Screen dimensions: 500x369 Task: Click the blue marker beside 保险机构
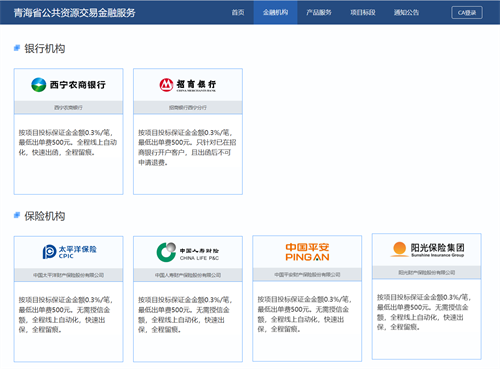point(17,215)
